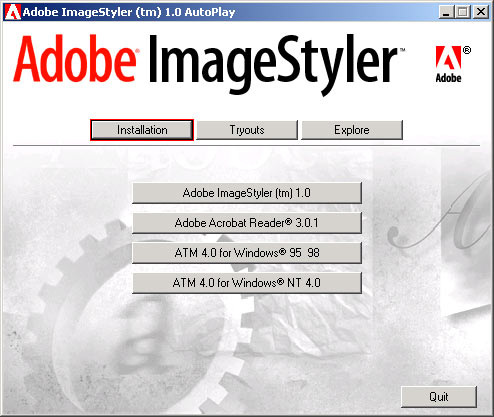Install Adobe ImageStyler (tm) 1.0
The height and width of the screenshot is (417, 494).
247,193
